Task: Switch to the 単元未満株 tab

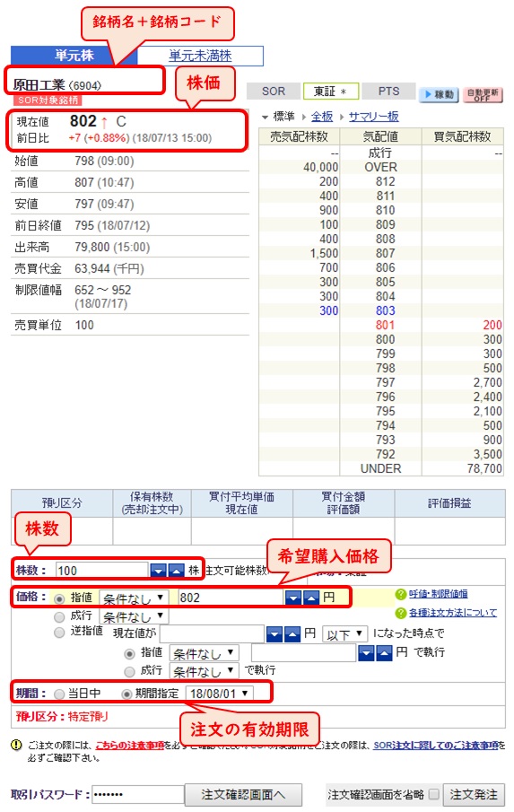Action: 200,56
